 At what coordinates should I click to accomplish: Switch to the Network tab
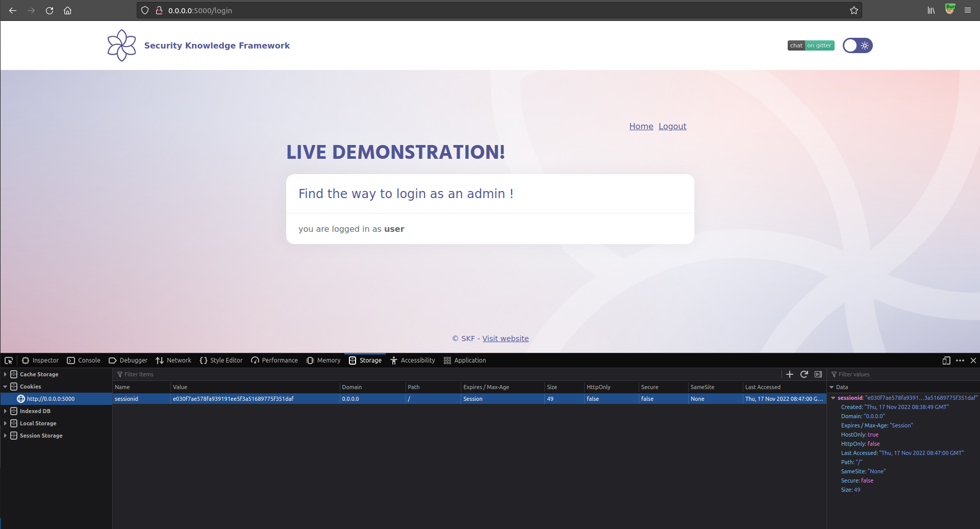point(173,360)
